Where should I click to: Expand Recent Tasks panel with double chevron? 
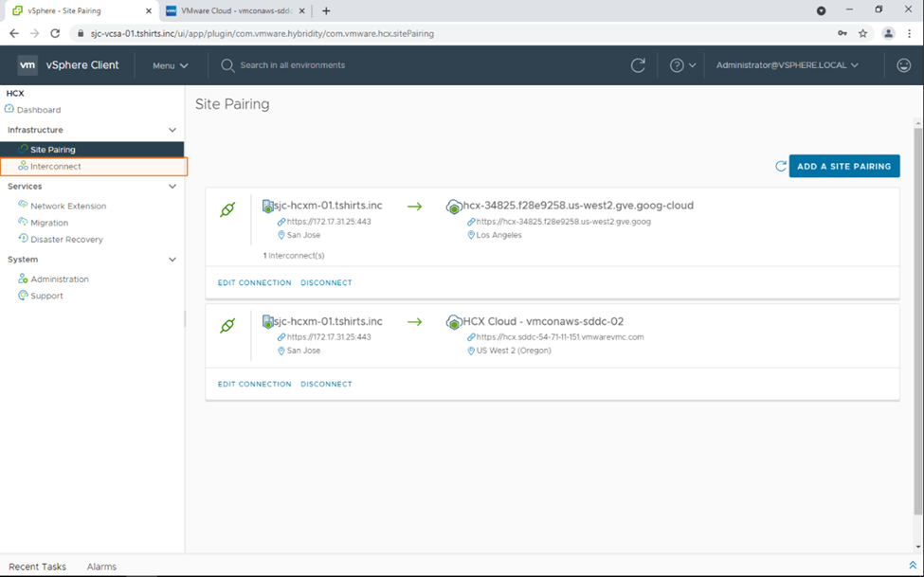tap(912, 566)
